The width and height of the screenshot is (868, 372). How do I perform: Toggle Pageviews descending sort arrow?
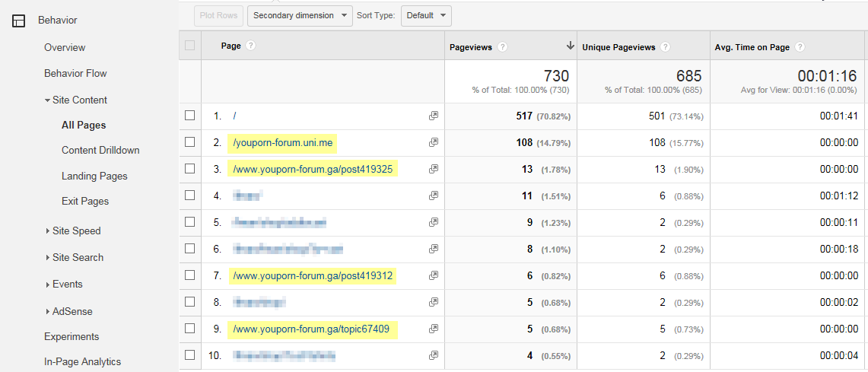(x=571, y=46)
